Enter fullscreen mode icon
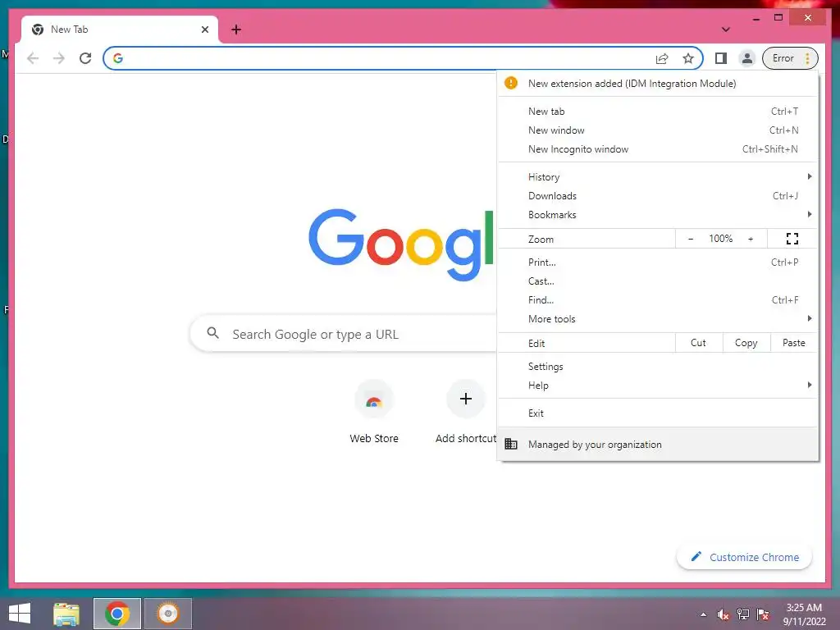840x630 pixels. coord(792,239)
